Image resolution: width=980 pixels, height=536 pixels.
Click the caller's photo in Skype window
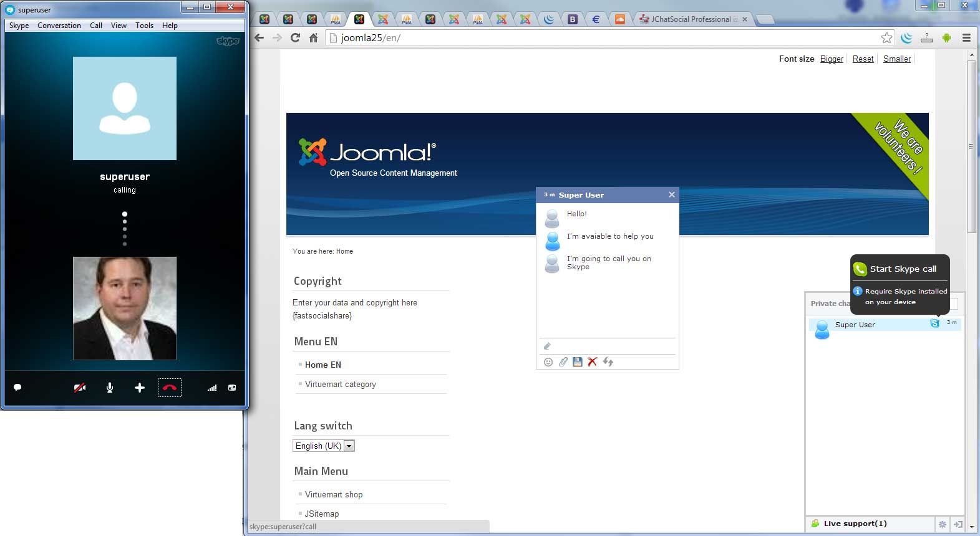[125, 309]
